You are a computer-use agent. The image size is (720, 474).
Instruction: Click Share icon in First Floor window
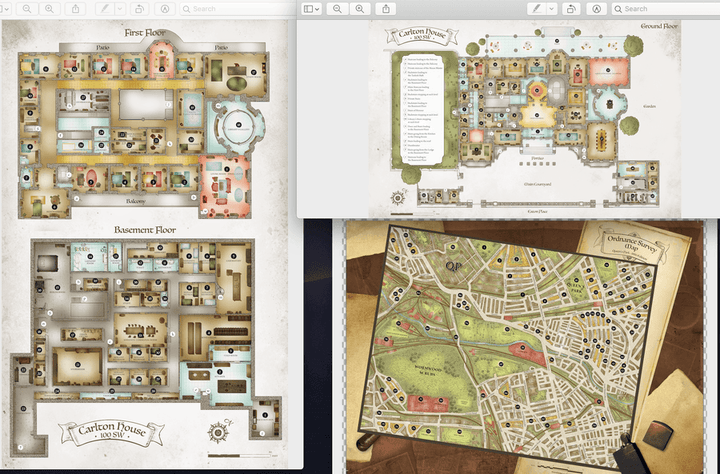tap(76, 8)
